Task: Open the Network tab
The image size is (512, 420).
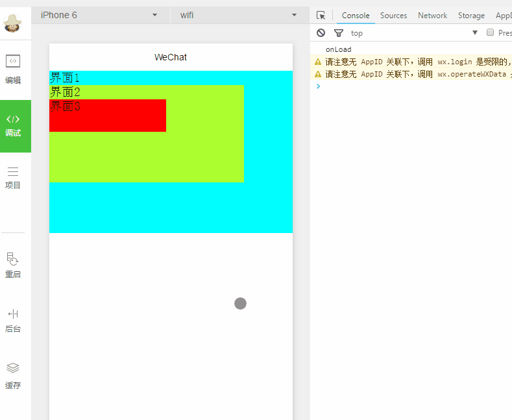Action: tap(432, 16)
